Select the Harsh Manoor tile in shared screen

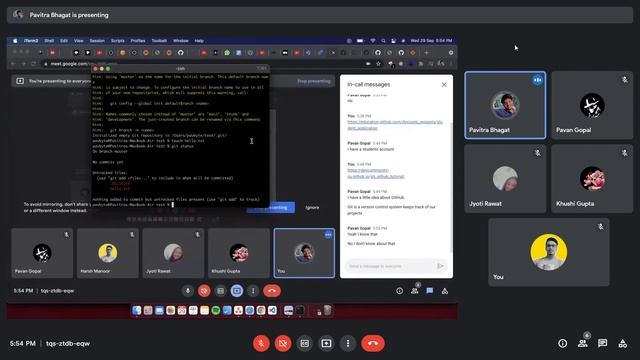[108, 253]
